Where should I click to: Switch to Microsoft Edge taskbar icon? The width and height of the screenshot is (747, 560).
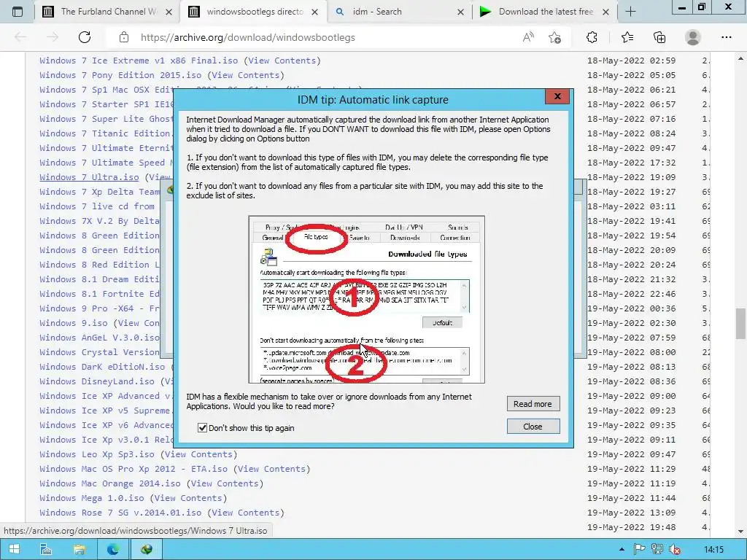click(113, 549)
